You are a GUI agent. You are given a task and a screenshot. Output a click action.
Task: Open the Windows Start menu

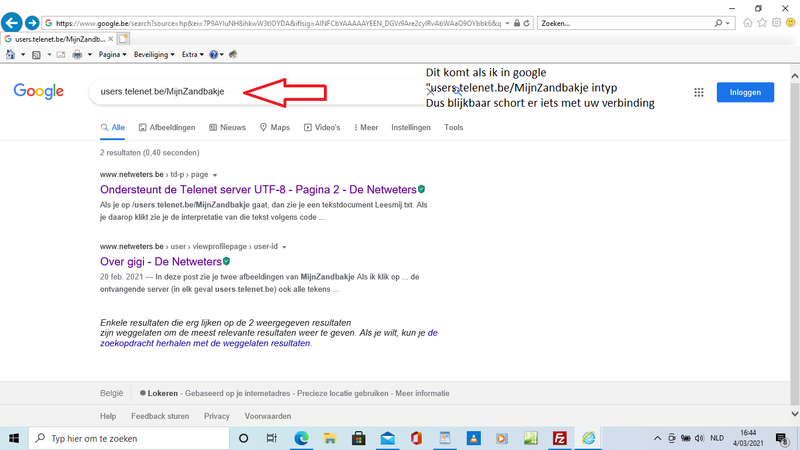[x=14, y=438]
